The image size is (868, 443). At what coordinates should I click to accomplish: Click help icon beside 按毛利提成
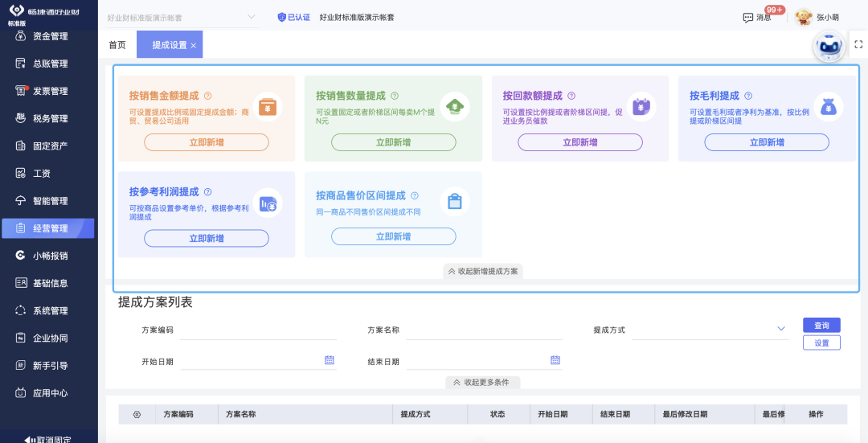pos(748,96)
